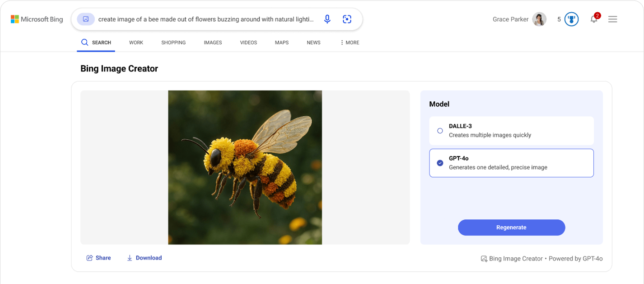Click the Microsoft Bing logo
644x284 pixels.
click(x=37, y=19)
